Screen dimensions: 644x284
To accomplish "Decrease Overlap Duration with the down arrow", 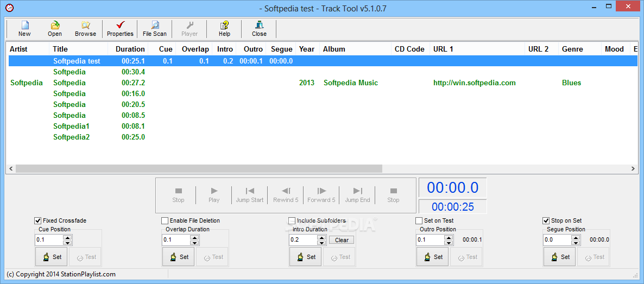I will 195,243.
